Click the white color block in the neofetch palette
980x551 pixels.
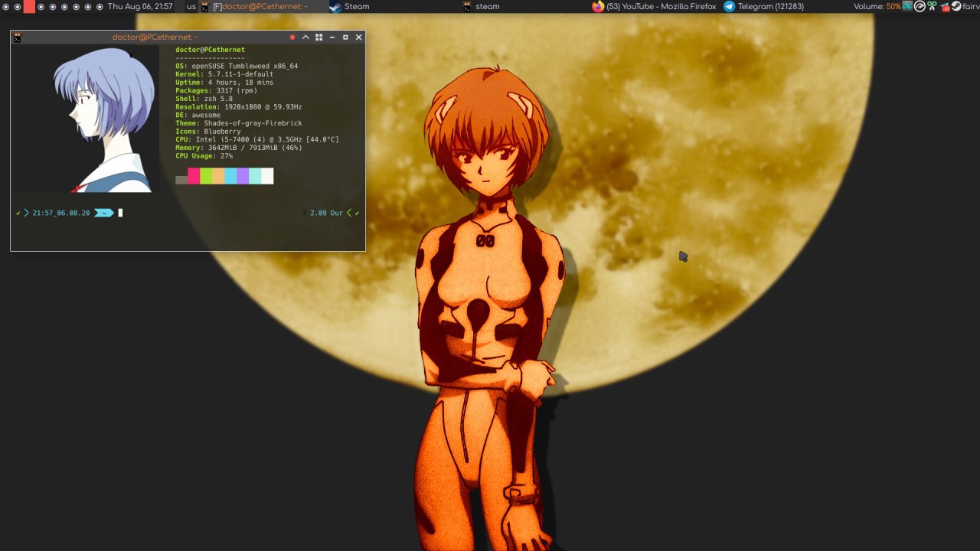267,176
